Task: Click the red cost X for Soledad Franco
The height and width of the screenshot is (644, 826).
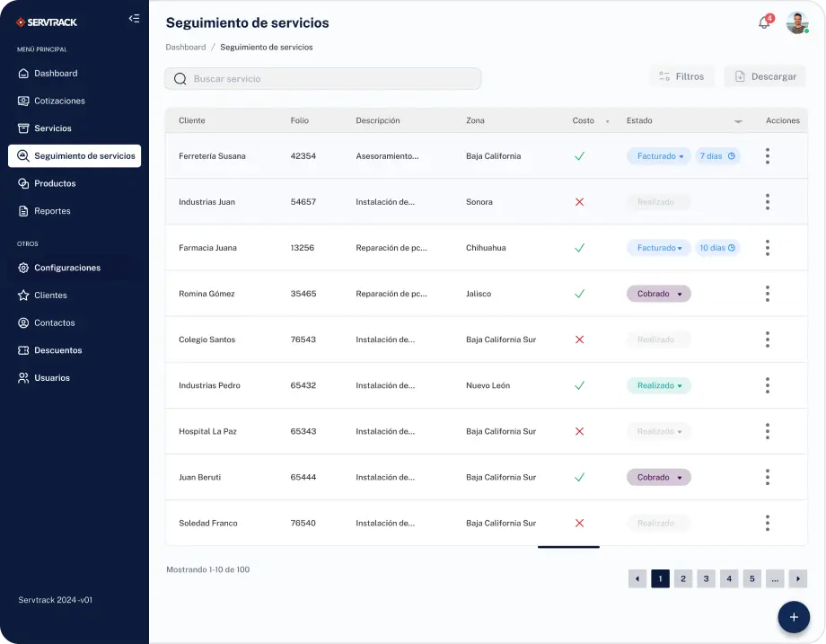Action: click(x=579, y=523)
